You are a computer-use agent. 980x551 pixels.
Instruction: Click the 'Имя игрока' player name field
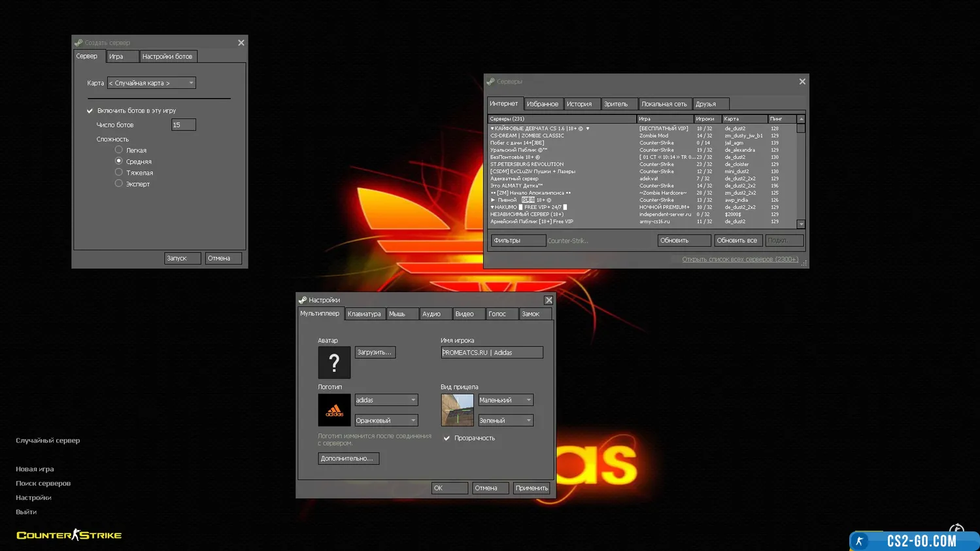pyautogui.click(x=492, y=352)
